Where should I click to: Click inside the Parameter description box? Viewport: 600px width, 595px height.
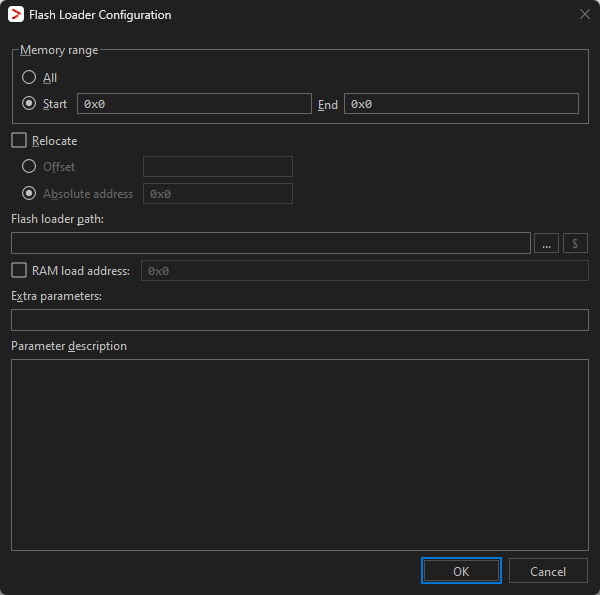pos(300,455)
